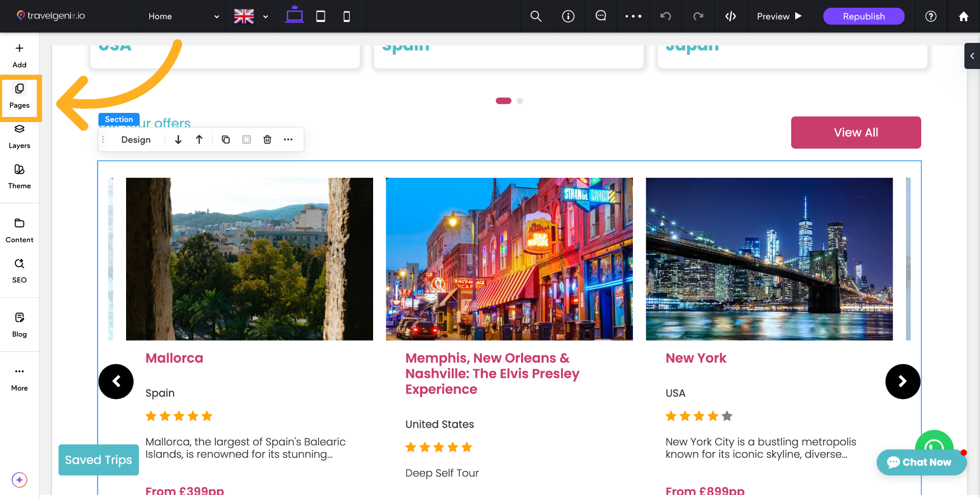980x498 pixels.
Task: Open the Pages panel in sidebar
Action: coord(19,96)
